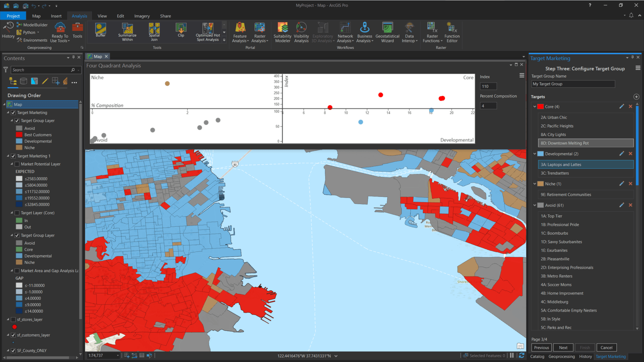Close the Map view tab
The width and height of the screenshot is (644, 362).
tap(106, 57)
